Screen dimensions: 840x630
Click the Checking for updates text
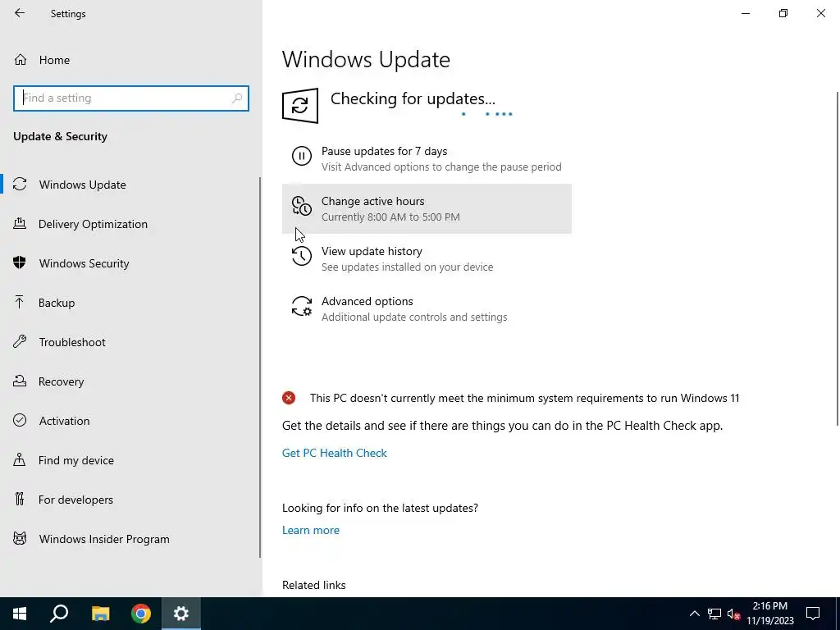[413, 98]
